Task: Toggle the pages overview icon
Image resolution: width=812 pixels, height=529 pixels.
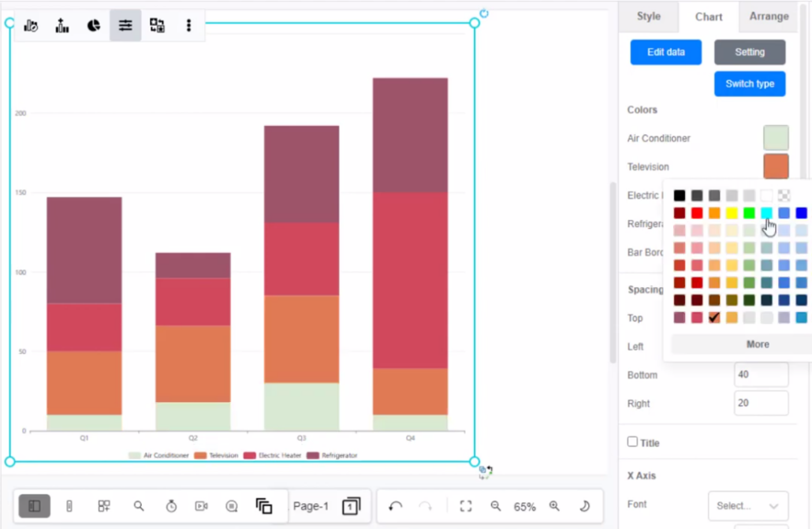Action: click(x=264, y=506)
